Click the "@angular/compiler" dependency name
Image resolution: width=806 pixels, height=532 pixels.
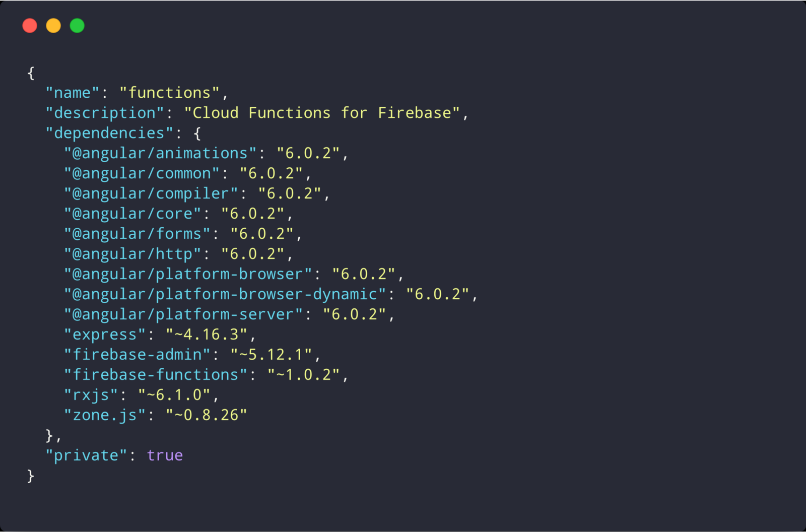click(151, 194)
